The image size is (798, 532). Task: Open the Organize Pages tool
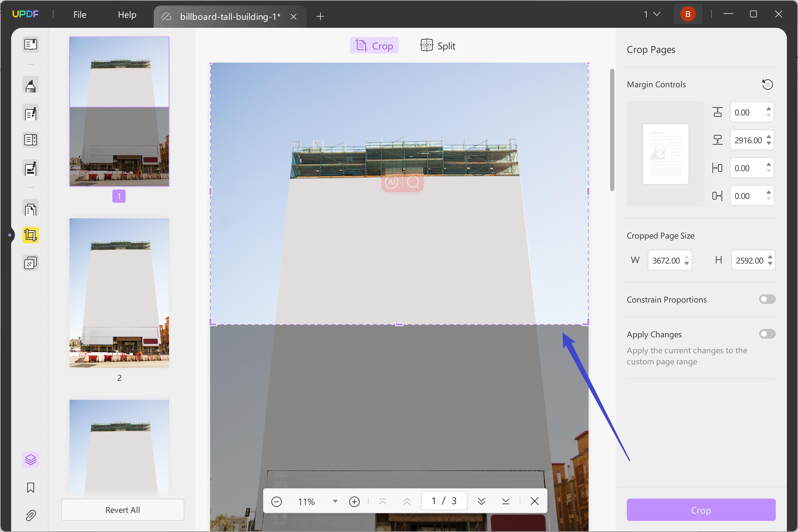31,209
